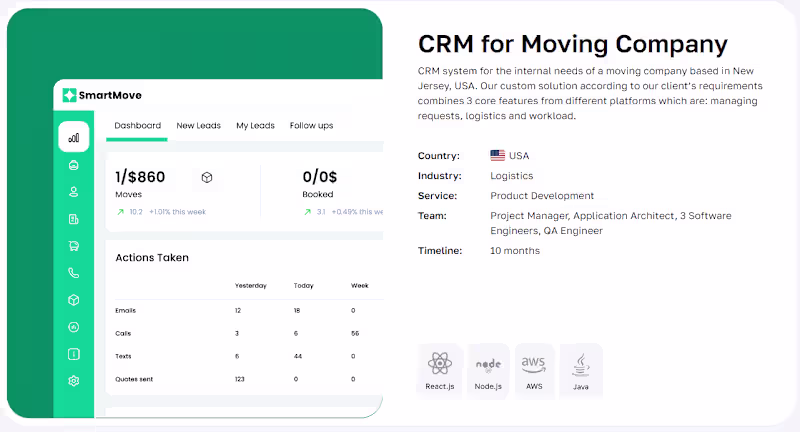This screenshot has height=432, width=800.
Task: Click the document icon in the sidebar
Action: click(x=73, y=219)
